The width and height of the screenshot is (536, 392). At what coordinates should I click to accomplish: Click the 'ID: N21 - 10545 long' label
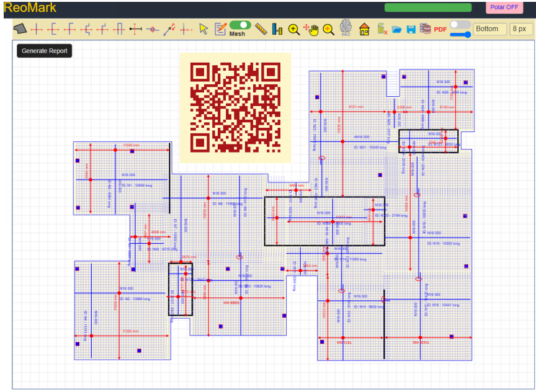point(370,148)
